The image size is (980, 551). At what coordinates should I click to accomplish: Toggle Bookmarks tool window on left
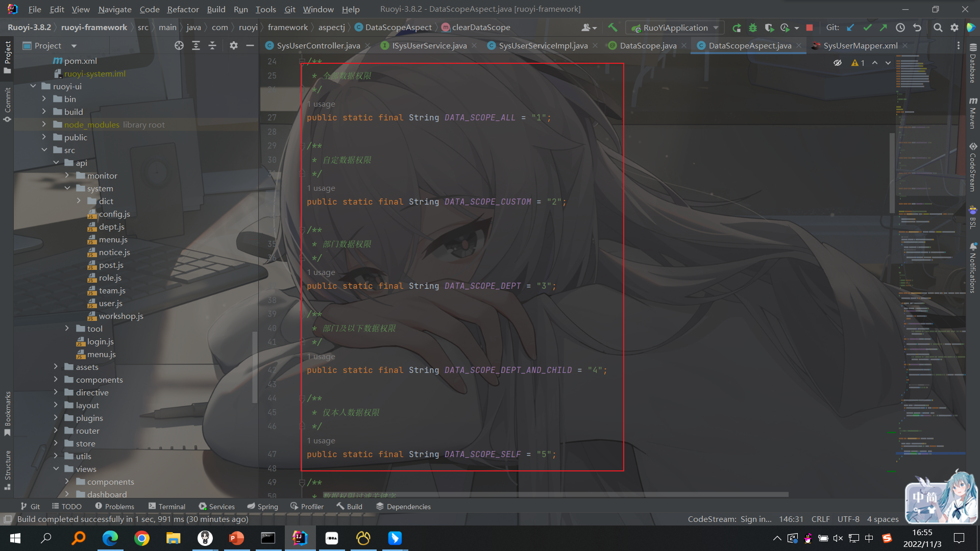click(7, 413)
